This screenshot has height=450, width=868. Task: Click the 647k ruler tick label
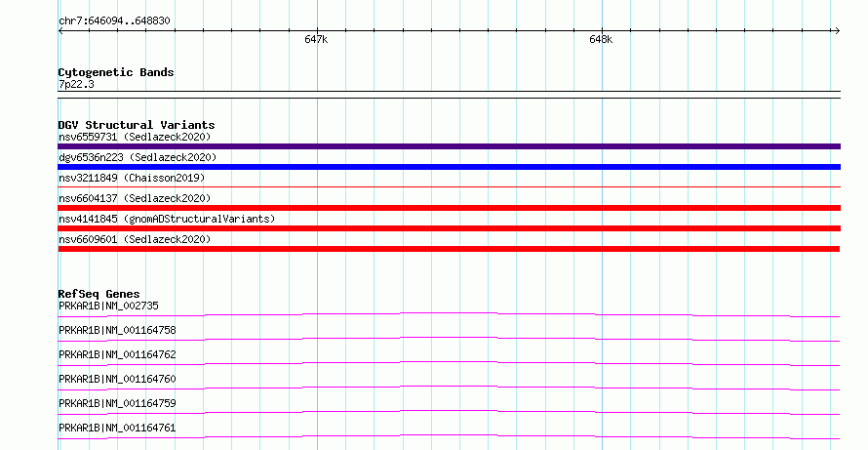point(316,40)
